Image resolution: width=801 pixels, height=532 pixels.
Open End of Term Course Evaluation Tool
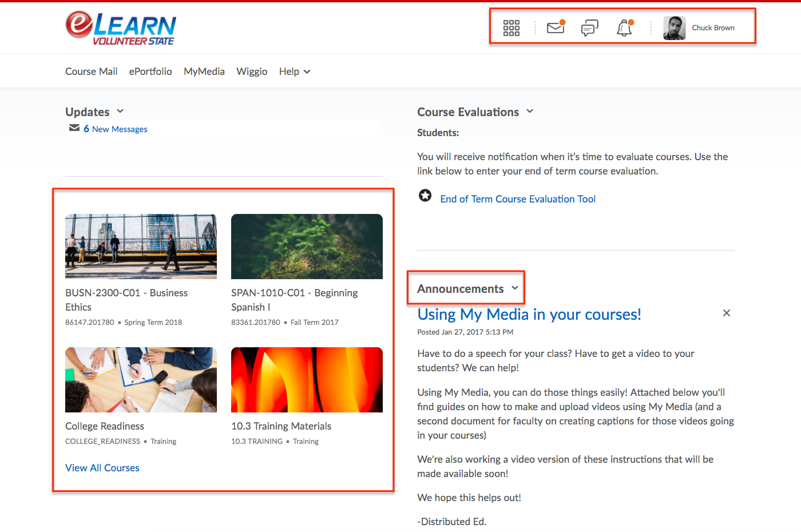(x=518, y=199)
